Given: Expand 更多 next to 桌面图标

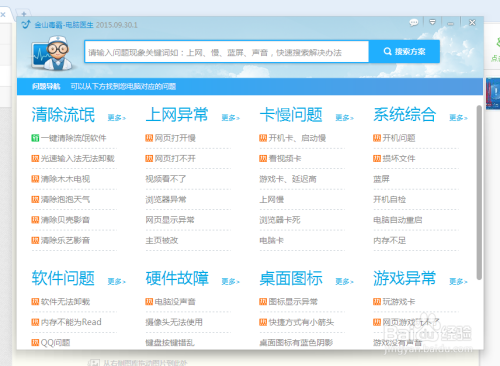Looking at the screenshot, I should click(344, 282).
